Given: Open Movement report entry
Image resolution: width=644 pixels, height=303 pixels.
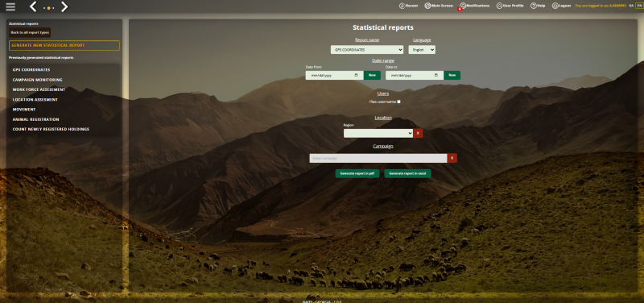Looking at the screenshot, I should (x=24, y=110).
